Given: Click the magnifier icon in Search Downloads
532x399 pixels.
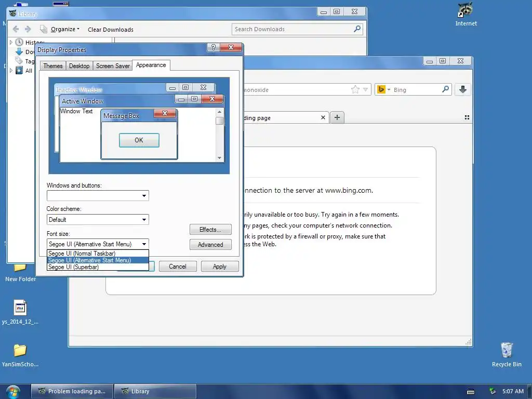Looking at the screenshot, I should pos(357,29).
